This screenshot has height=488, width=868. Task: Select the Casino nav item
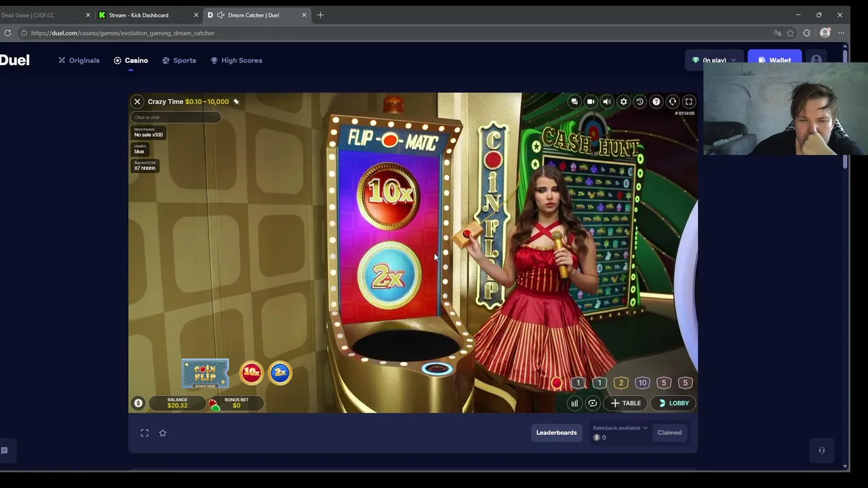pyautogui.click(x=131, y=60)
